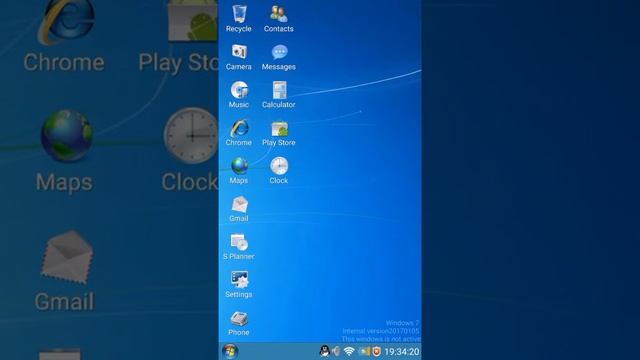Image resolution: width=640 pixels, height=360 pixels.
Task: Click the QQ penguin tray icon
Action: [324, 351]
